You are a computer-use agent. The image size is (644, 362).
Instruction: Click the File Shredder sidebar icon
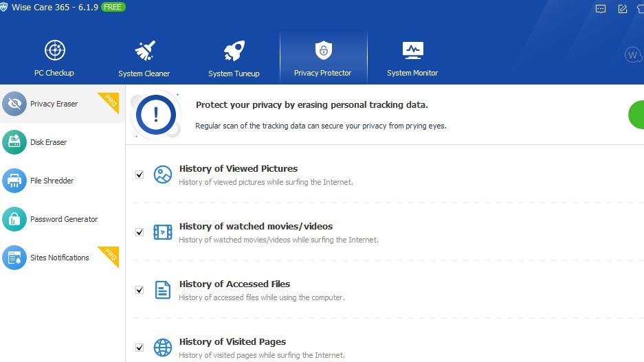(x=14, y=181)
